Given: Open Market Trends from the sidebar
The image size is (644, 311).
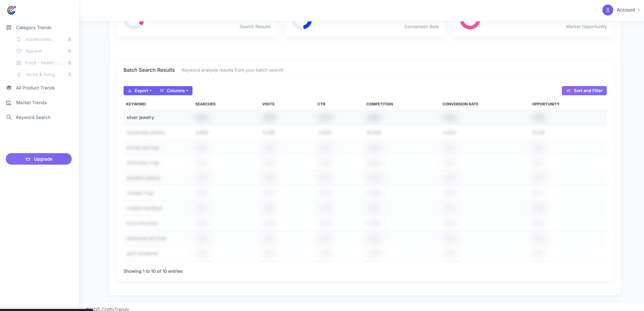Looking at the screenshot, I should point(31,102).
